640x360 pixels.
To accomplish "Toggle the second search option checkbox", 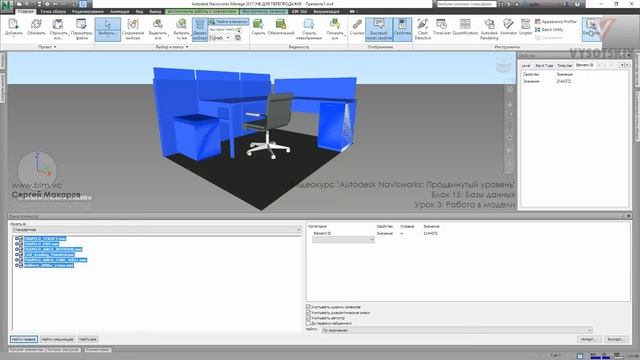I will tap(309, 312).
